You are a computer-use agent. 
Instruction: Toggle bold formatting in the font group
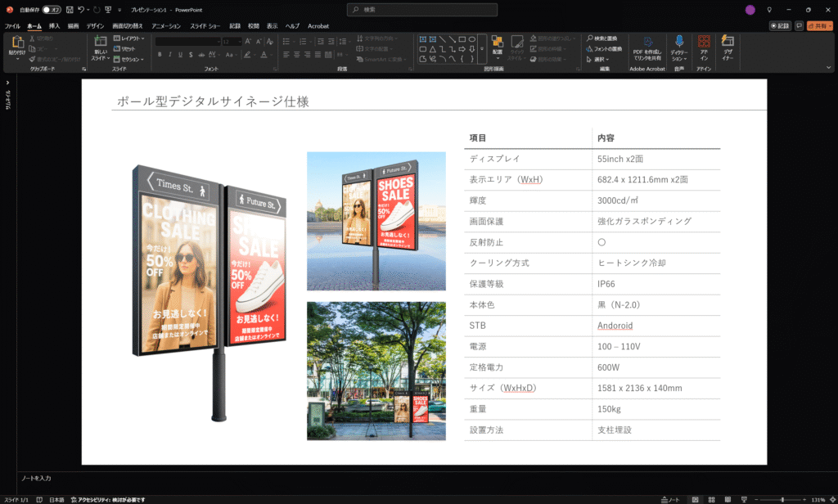click(x=159, y=55)
